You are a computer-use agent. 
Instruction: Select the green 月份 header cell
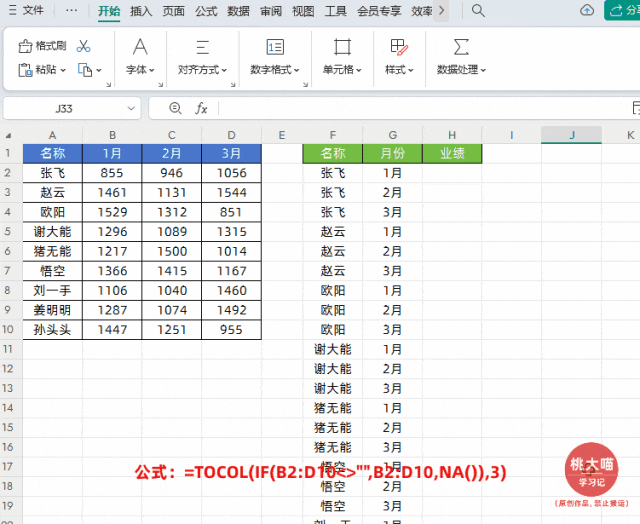click(392, 153)
